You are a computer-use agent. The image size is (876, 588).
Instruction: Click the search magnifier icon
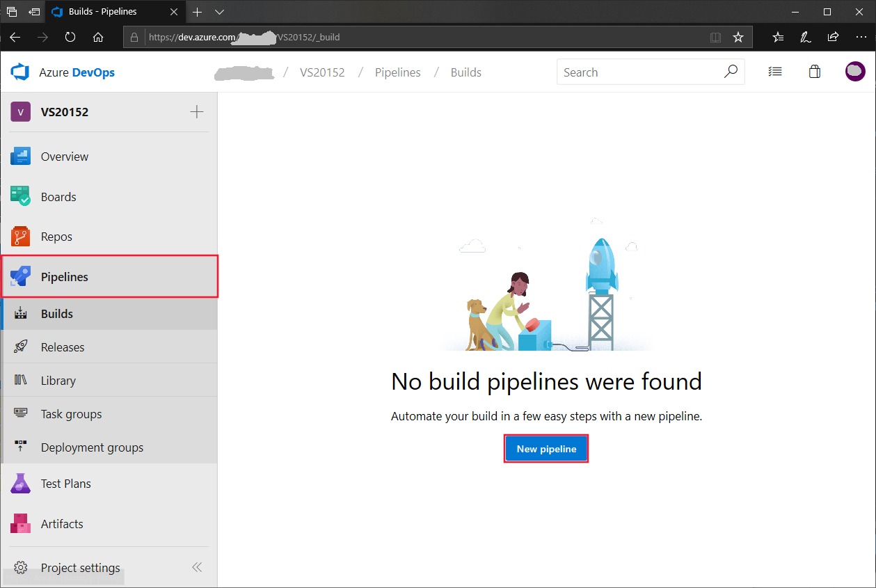tap(731, 72)
